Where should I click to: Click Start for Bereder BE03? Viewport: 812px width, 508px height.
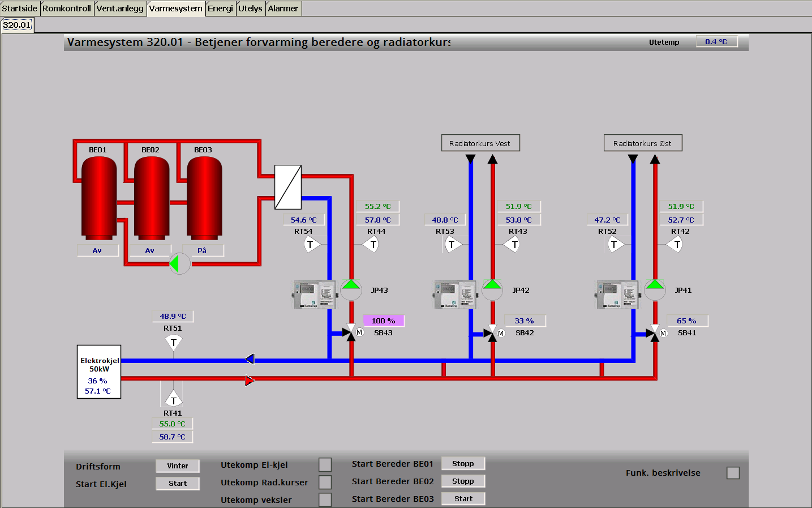pyautogui.click(x=463, y=498)
